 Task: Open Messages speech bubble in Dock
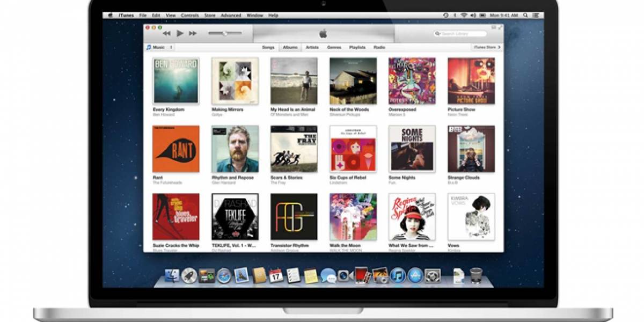point(328,275)
